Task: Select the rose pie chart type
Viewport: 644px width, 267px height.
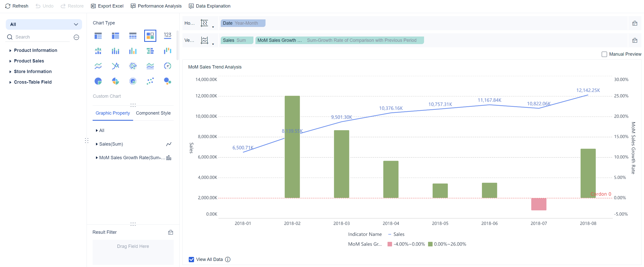Action: (x=115, y=81)
